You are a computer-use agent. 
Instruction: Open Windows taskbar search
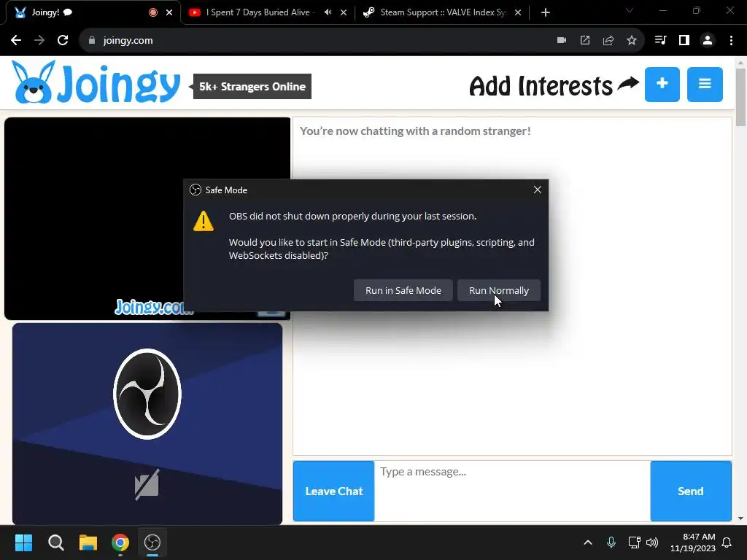tap(55, 542)
